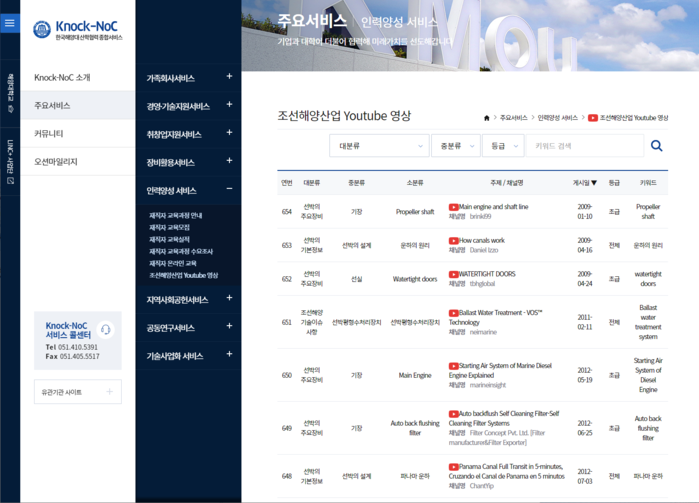The image size is (699, 503).
Task: Open the 대분류 dropdown filter
Action: tap(379, 146)
